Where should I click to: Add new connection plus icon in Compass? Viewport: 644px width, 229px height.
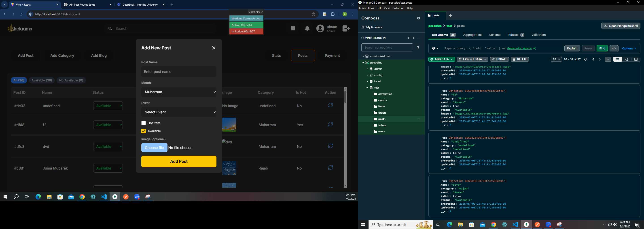(x=413, y=38)
